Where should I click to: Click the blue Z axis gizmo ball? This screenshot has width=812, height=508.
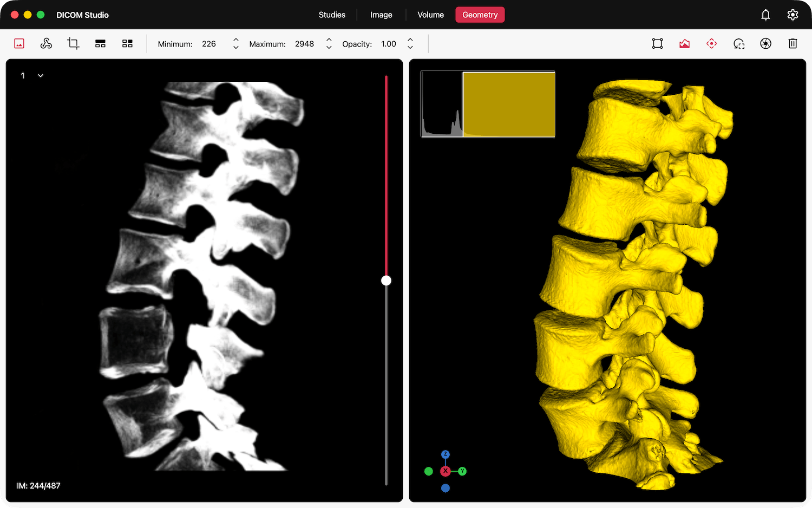(446, 454)
